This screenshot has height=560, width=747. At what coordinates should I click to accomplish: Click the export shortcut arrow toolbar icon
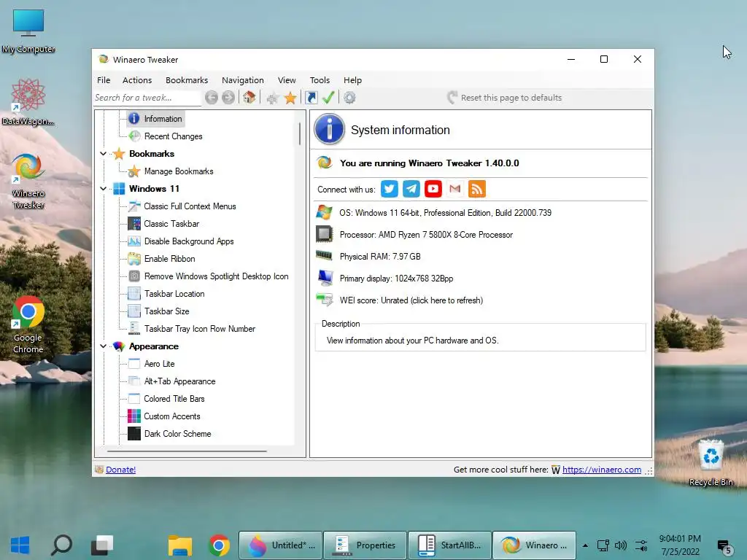pos(311,98)
